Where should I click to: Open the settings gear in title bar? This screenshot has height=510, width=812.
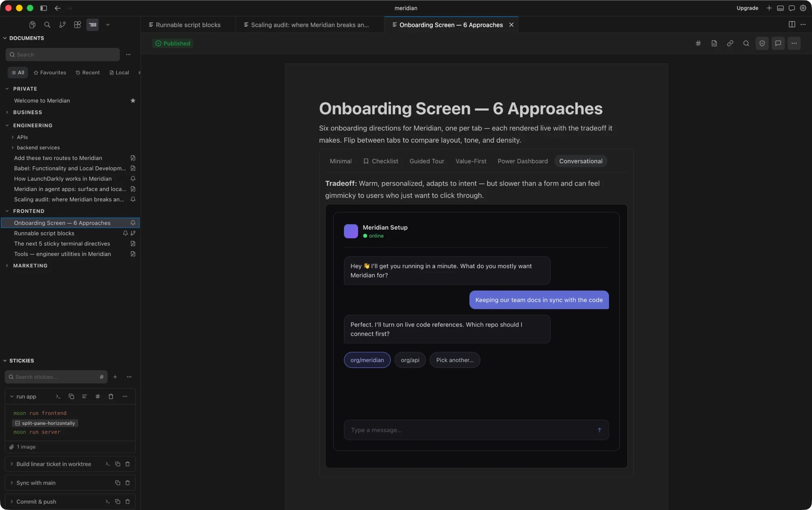(x=803, y=8)
